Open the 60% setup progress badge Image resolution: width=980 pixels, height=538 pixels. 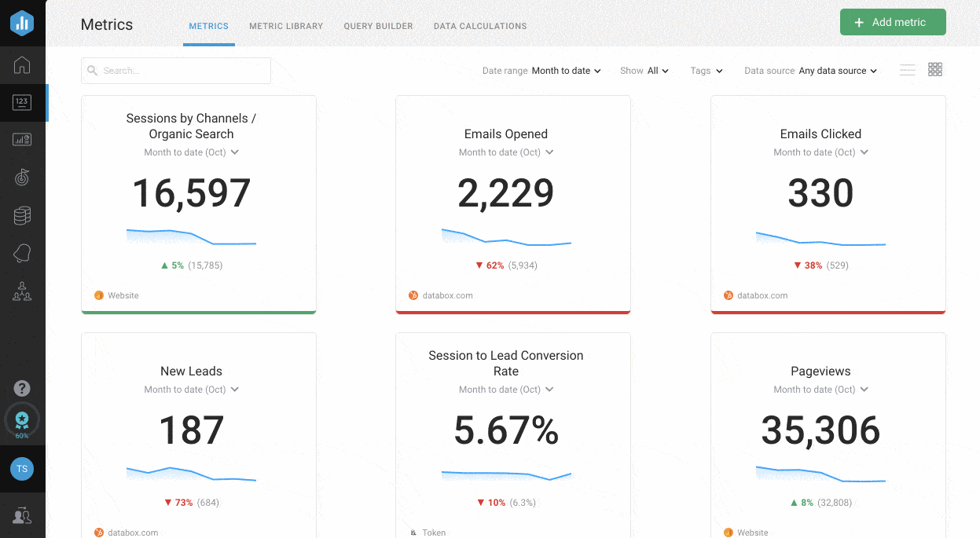pyautogui.click(x=22, y=421)
